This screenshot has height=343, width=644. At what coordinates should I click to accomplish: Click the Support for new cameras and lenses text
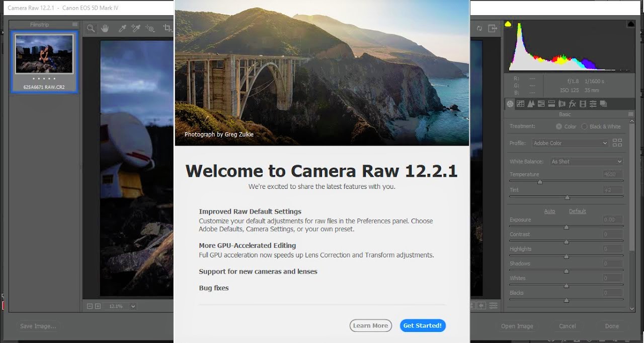pyautogui.click(x=258, y=271)
